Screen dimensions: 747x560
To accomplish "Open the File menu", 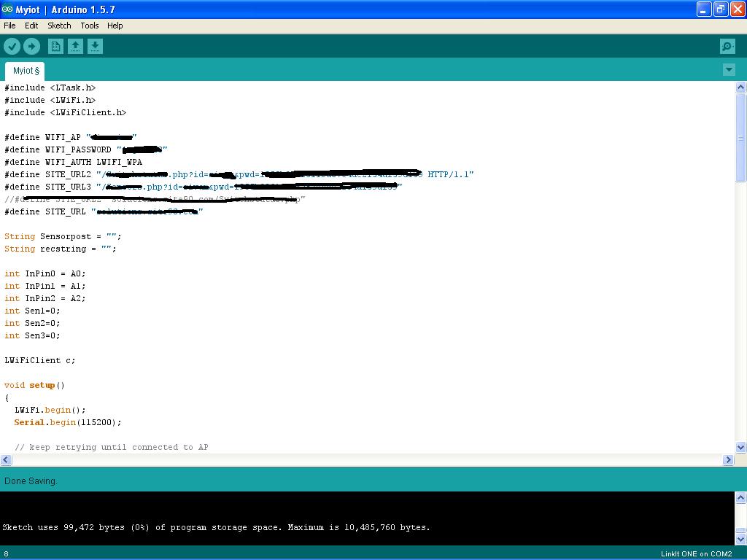I will coord(9,26).
